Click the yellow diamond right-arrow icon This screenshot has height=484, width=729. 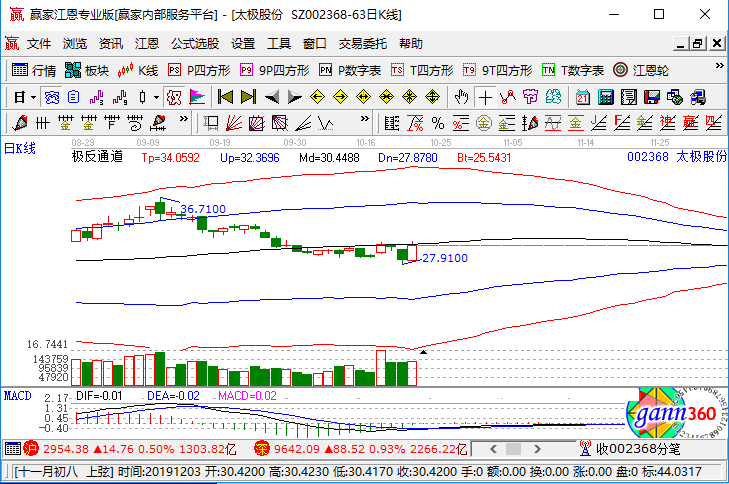point(341,97)
